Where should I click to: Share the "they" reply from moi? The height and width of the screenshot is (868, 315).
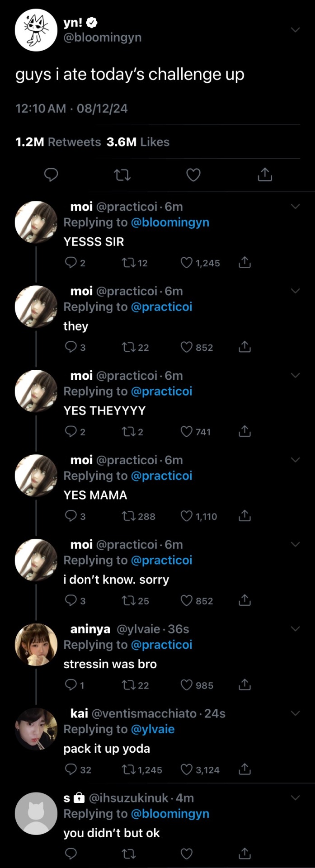[244, 347]
